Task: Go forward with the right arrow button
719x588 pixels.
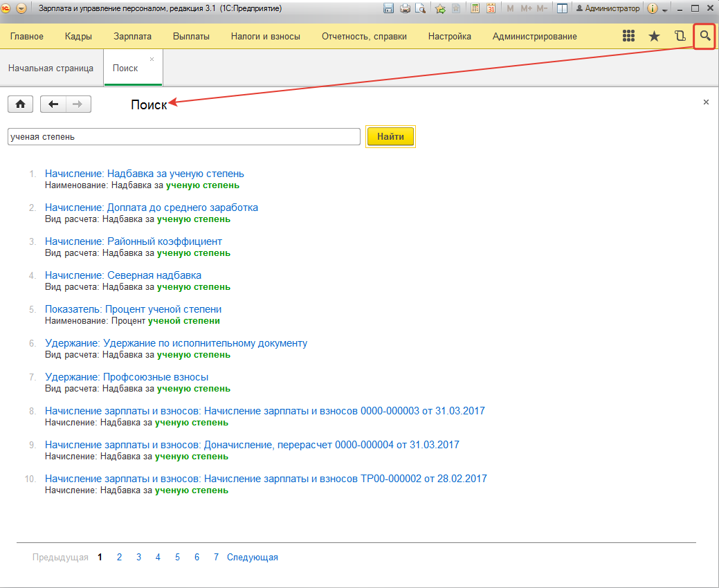Action: tap(78, 104)
